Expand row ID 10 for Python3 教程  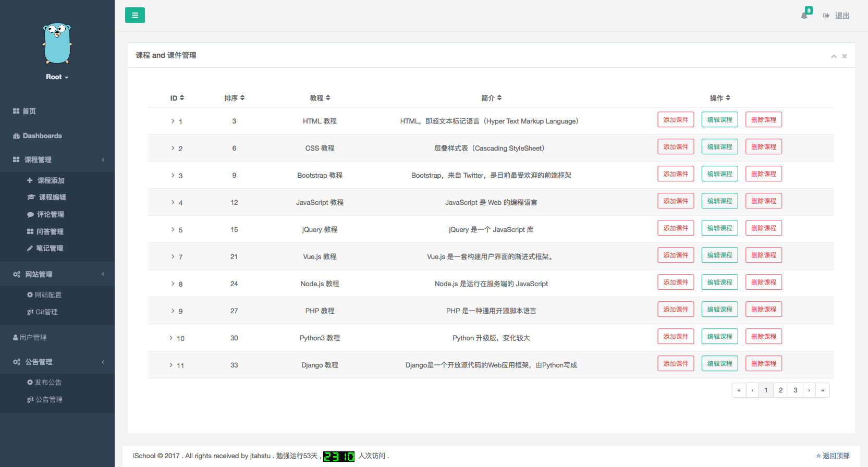pyautogui.click(x=171, y=338)
